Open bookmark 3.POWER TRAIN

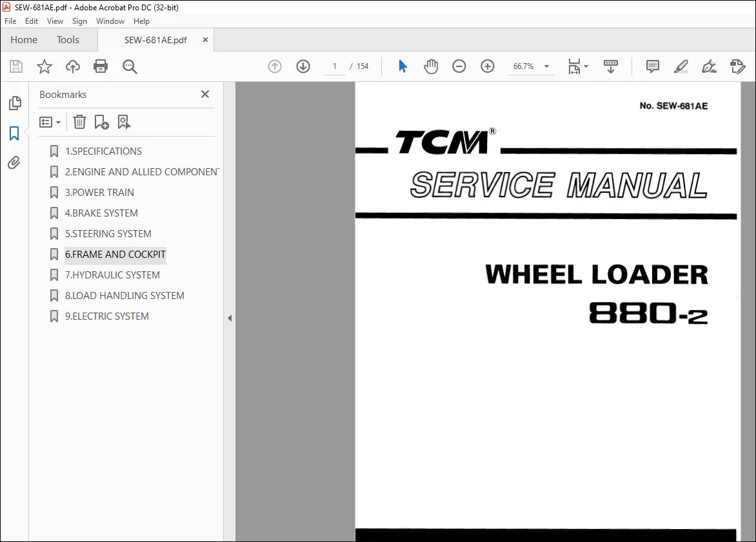[99, 193]
